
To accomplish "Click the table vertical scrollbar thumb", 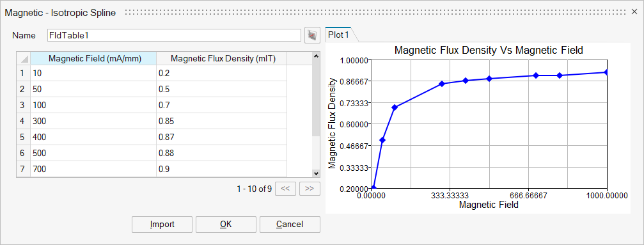I will pos(316,98).
